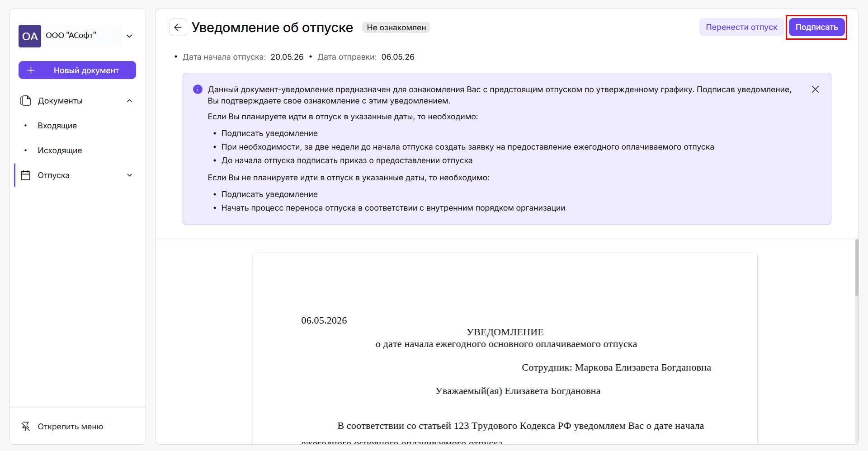868x451 pixels.
Task: Open Исходящие documents
Action: [x=60, y=150]
